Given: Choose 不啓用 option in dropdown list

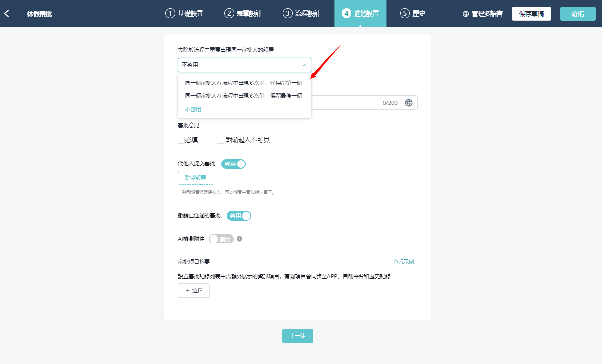Looking at the screenshot, I should (x=193, y=109).
